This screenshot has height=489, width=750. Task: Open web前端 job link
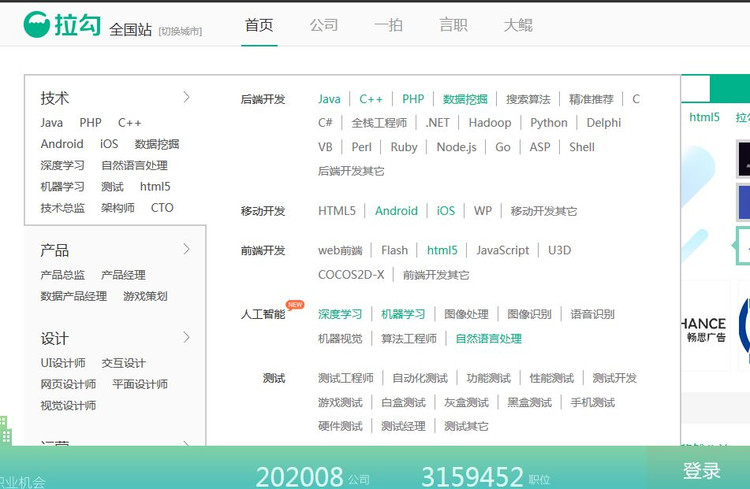[340, 250]
